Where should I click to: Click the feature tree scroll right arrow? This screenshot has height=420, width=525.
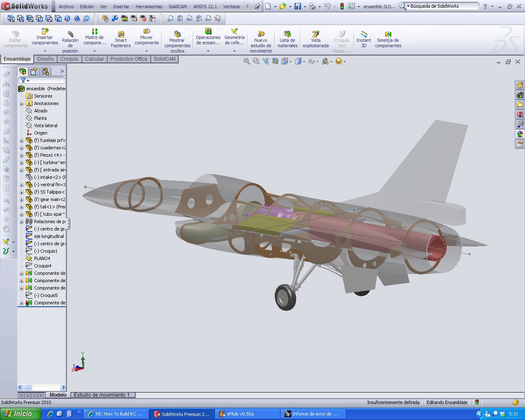pos(63,387)
